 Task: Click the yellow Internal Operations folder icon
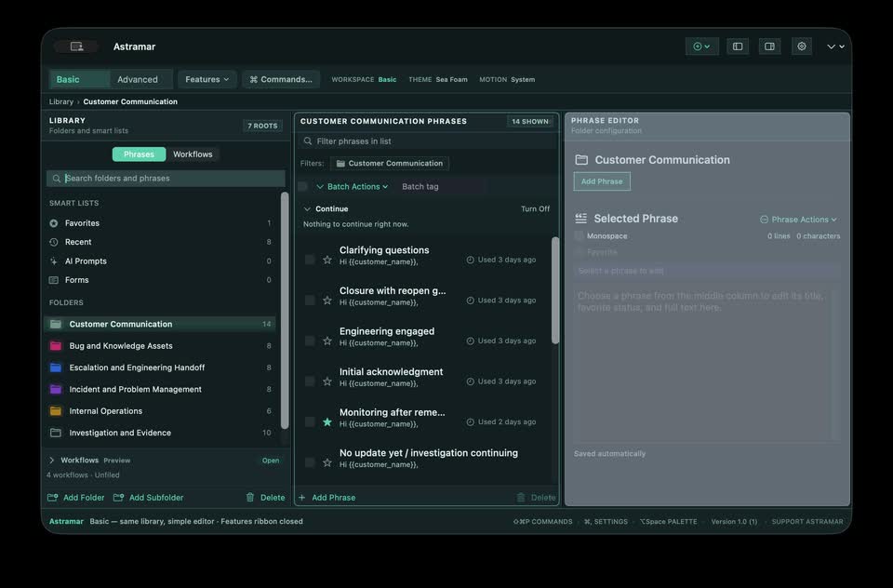point(55,411)
